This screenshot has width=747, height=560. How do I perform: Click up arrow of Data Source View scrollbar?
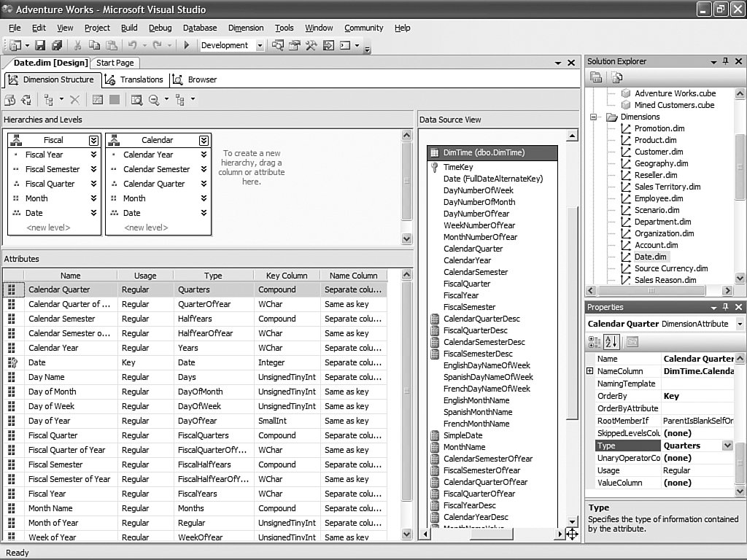pyautogui.click(x=572, y=136)
